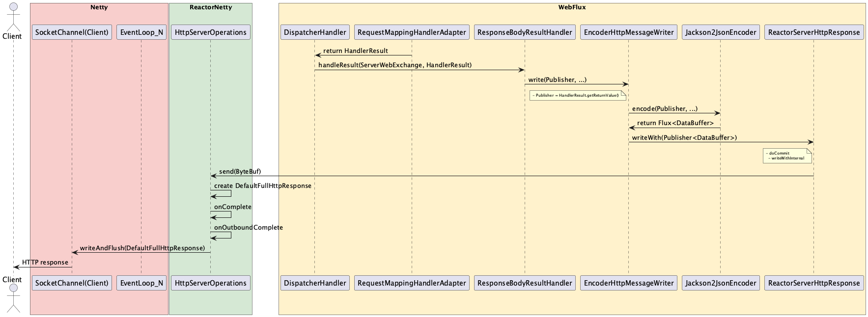Click the bottom EncoderHttpMessageWriter participant box
This screenshot has height=317, width=868.
pyautogui.click(x=629, y=283)
